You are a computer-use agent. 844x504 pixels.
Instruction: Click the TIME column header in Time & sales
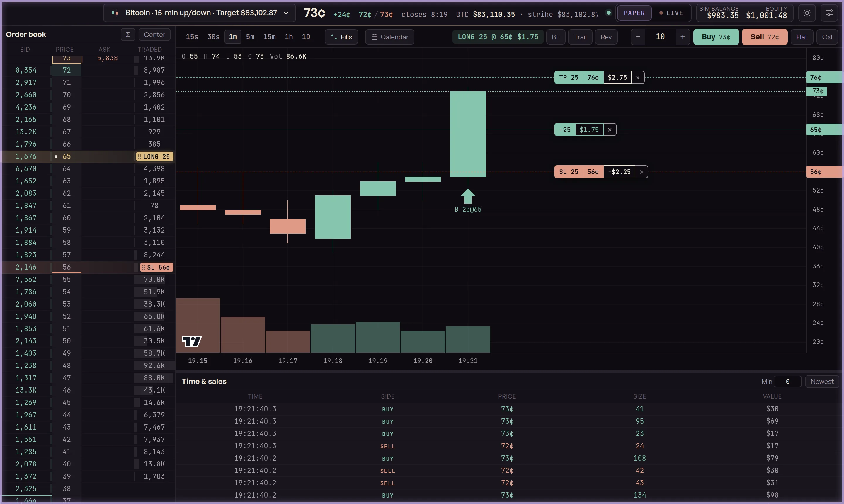tap(255, 396)
